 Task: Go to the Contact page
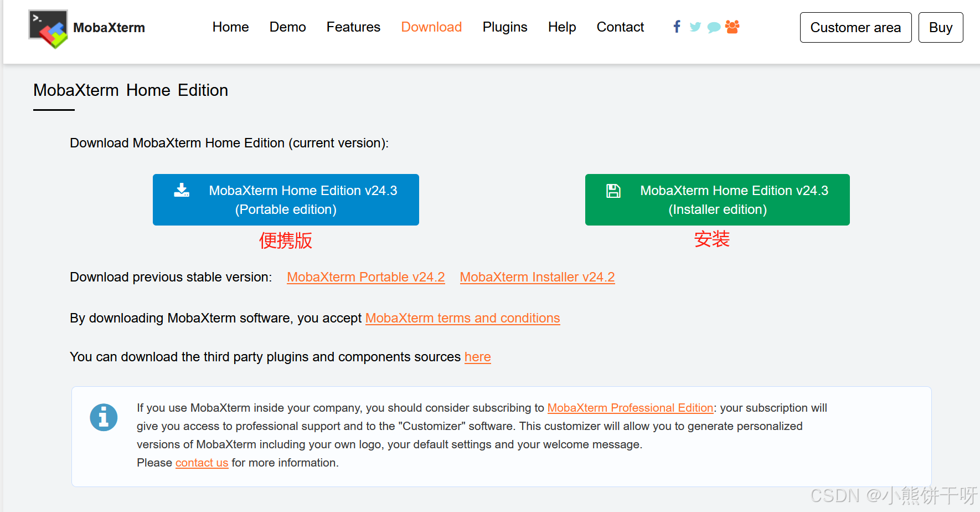click(x=620, y=27)
